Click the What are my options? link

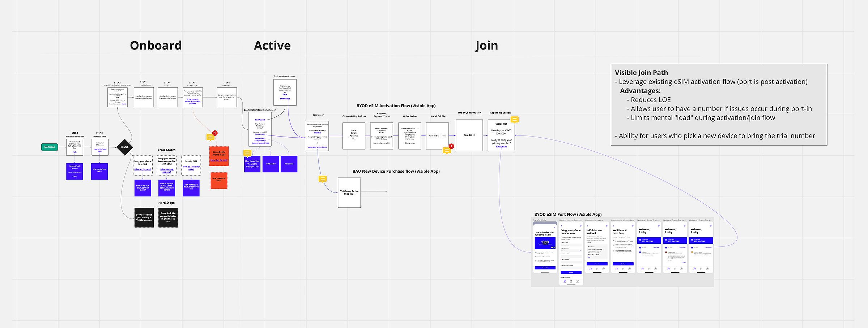coord(167,171)
